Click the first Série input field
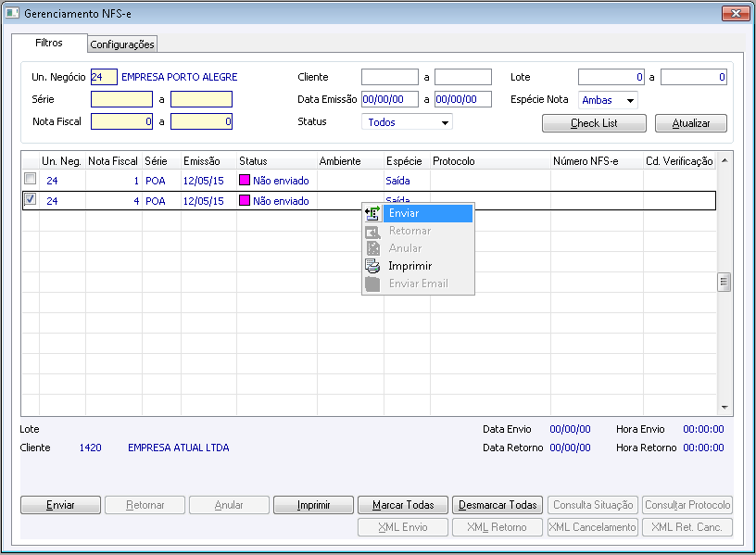This screenshot has height=555, width=756. coord(121,99)
